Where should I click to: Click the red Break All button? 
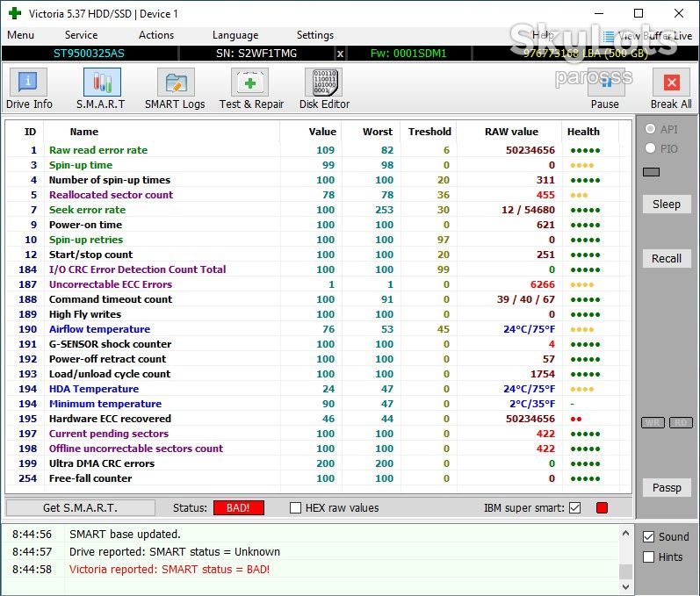671,89
